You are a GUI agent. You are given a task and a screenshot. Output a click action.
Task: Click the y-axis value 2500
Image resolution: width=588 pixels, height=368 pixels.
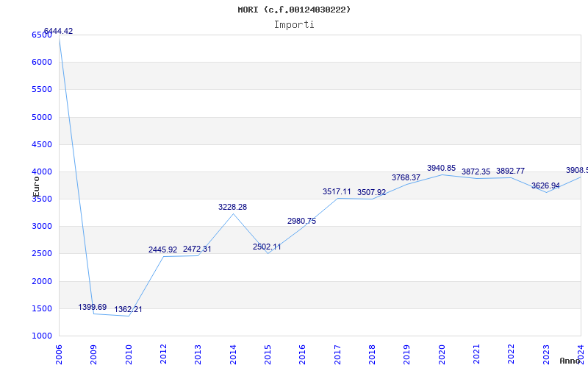(42, 253)
